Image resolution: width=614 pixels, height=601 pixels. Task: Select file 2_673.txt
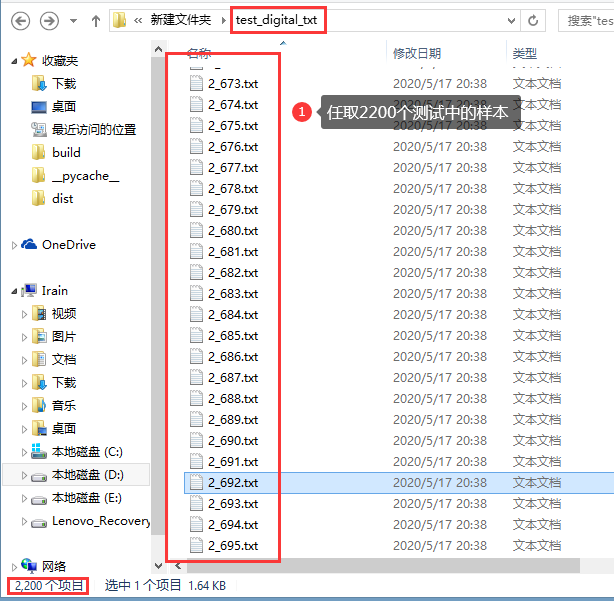(x=233, y=83)
